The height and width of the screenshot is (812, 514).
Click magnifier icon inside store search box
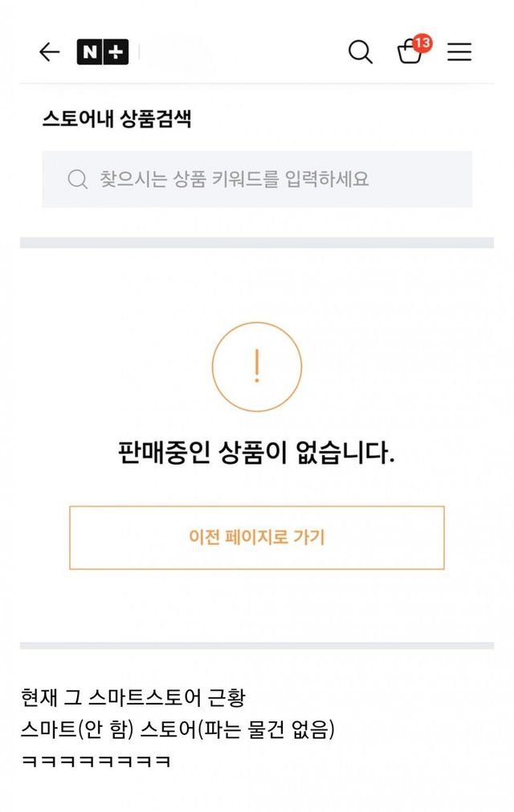(x=78, y=179)
